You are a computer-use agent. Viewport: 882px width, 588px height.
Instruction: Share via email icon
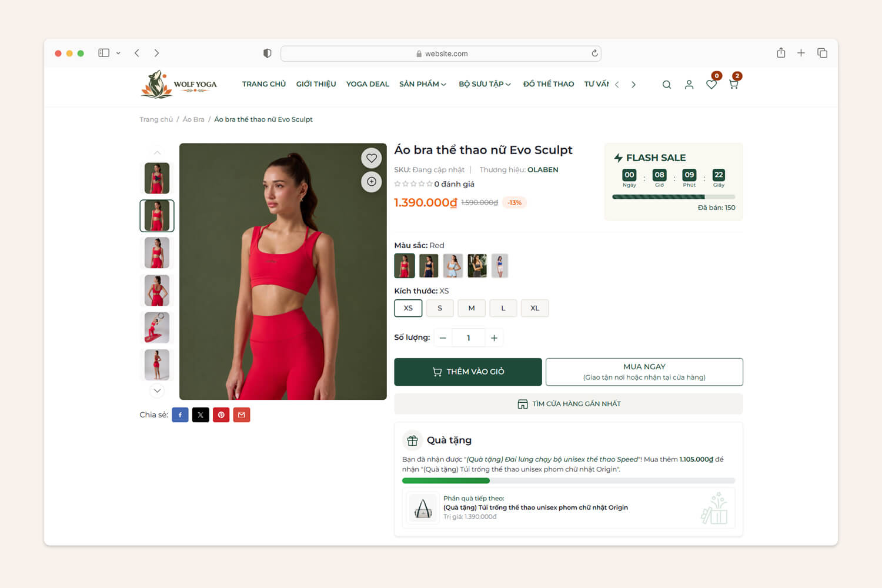(242, 415)
